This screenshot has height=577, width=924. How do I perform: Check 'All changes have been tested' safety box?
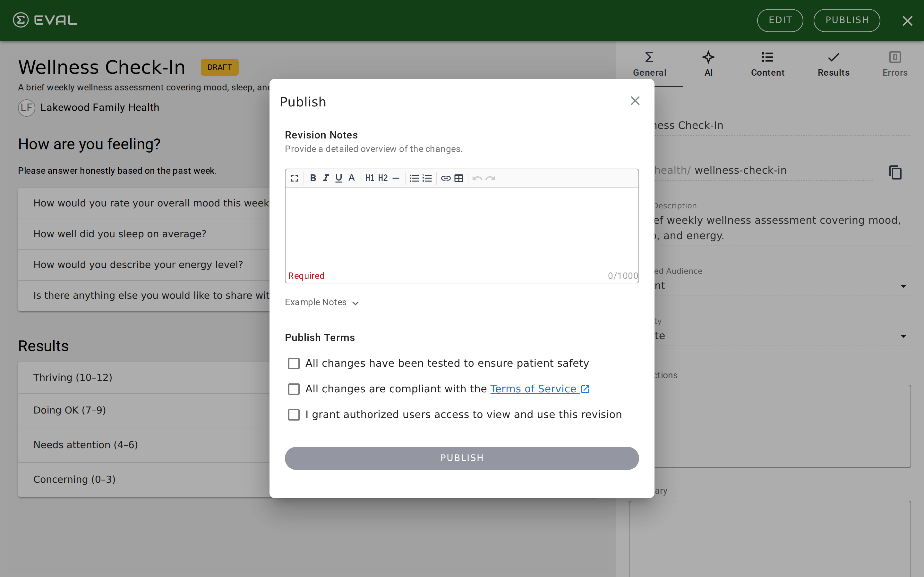pos(294,363)
